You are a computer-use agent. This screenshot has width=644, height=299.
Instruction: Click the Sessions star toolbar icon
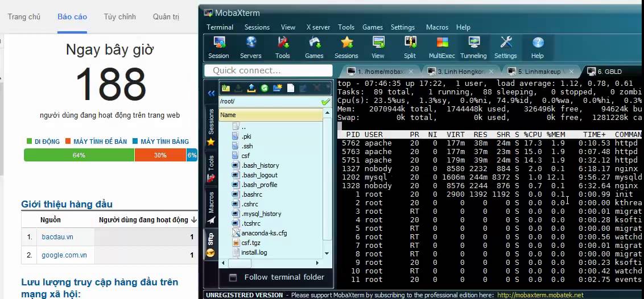click(346, 48)
